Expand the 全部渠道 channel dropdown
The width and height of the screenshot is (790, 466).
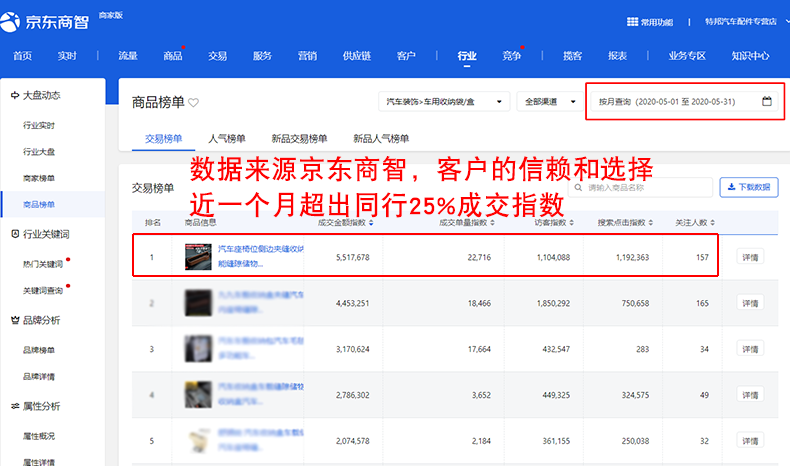click(549, 102)
